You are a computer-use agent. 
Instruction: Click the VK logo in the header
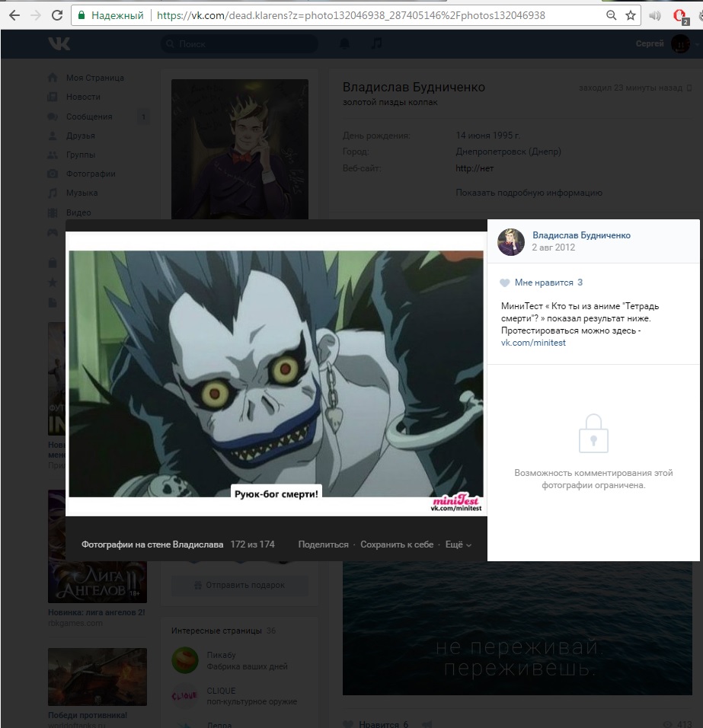(x=59, y=44)
